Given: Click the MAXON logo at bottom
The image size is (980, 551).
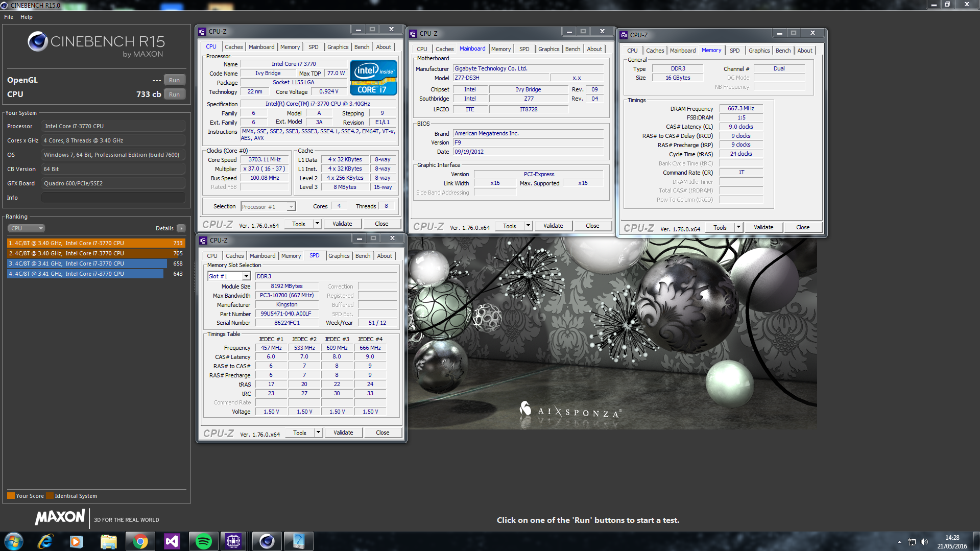Looking at the screenshot, I should (x=60, y=517).
